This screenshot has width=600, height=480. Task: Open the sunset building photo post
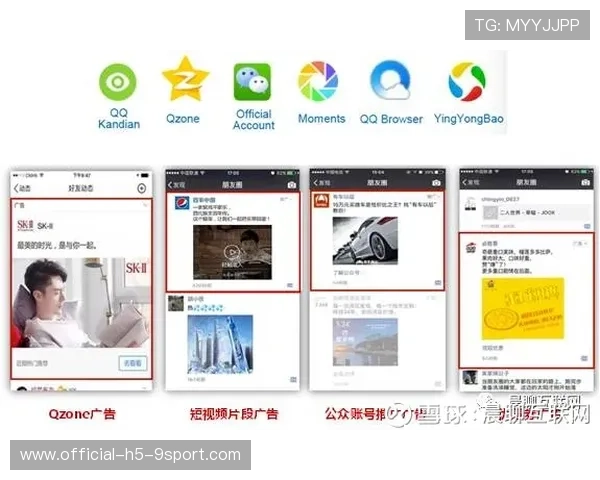tap(365, 342)
